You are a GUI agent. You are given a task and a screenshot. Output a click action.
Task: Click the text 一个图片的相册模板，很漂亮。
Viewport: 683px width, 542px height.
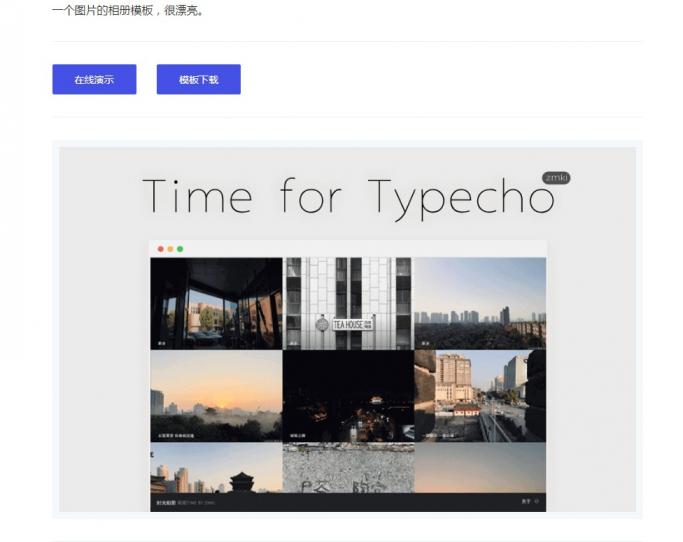(x=128, y=10)
